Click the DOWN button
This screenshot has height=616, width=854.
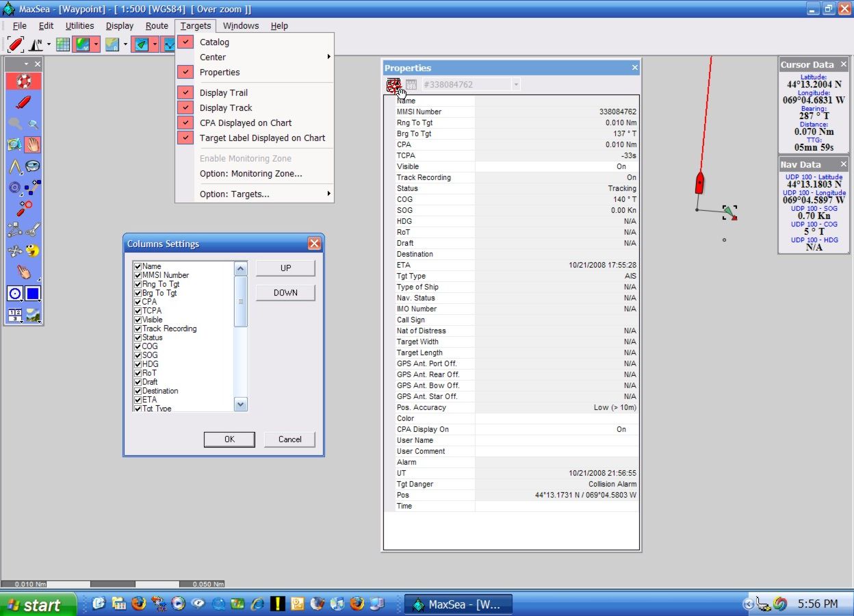pyautogui.click(x=285, y=293)
